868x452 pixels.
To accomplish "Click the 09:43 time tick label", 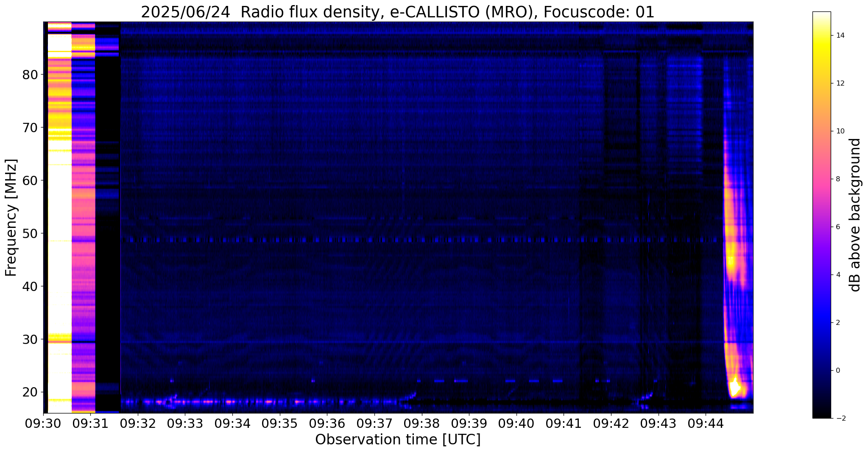I will pos(659,424).
